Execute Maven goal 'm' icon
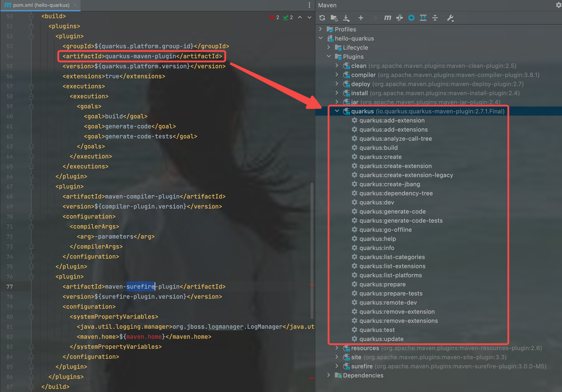Image resolution: width=562 pixels, height=392 pixels. click(x=387, y=18)
